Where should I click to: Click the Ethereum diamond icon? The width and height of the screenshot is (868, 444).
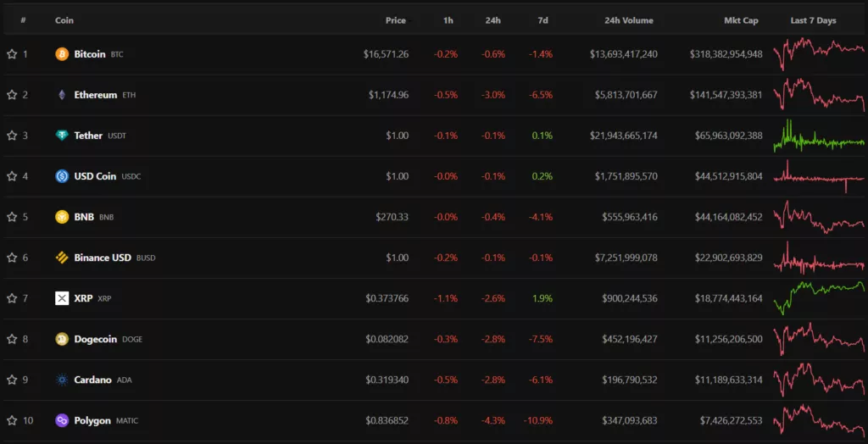(x=62, y=95)
